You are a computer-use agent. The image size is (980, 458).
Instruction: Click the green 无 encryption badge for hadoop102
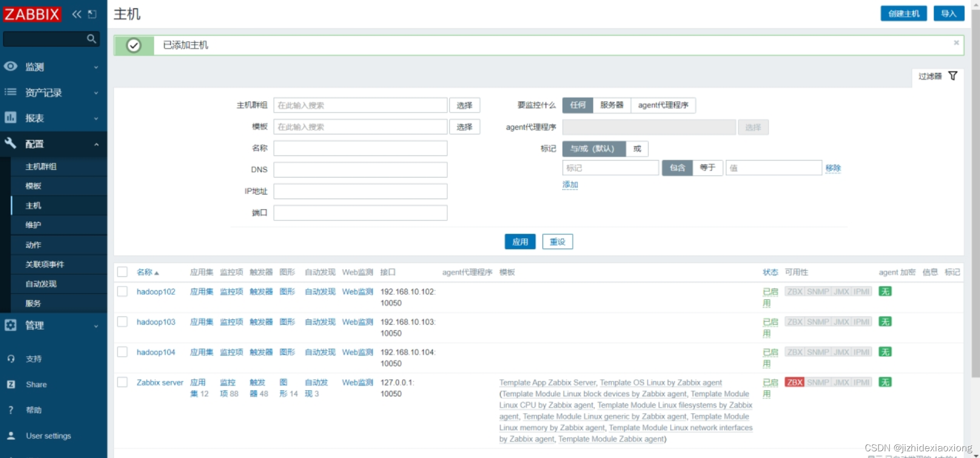[885, 292]
